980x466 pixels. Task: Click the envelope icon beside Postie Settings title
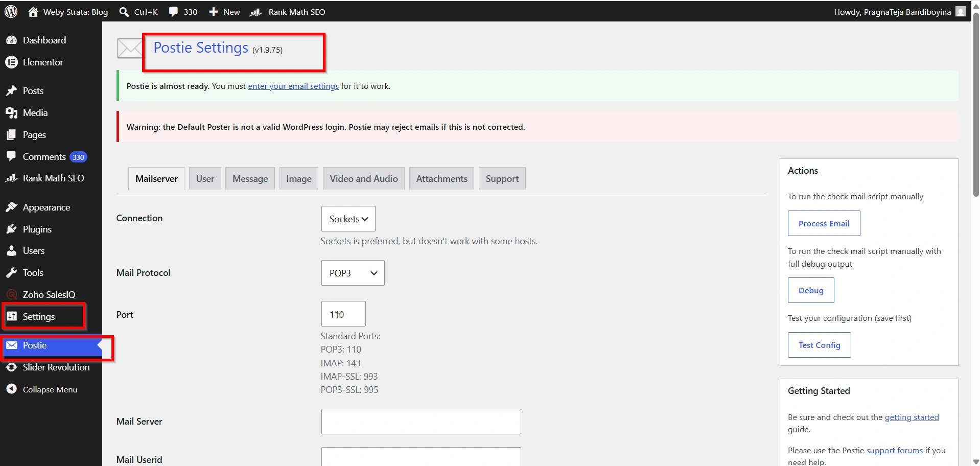(x=129, y=49)
